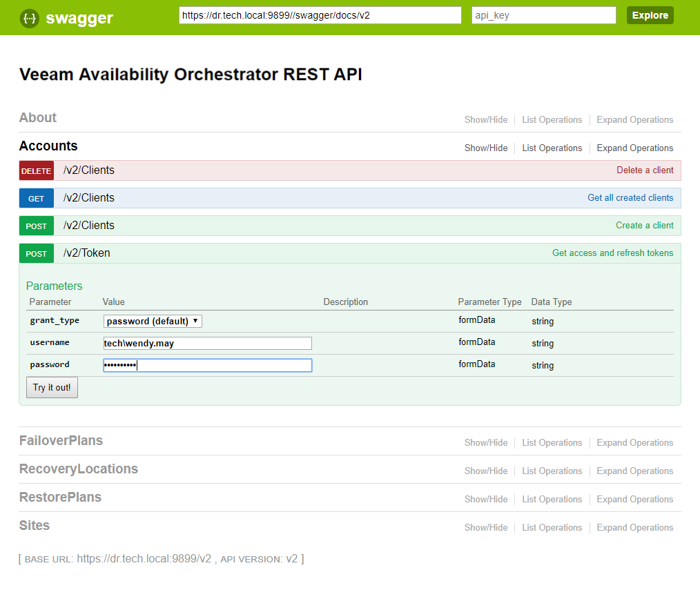Focus the api_key input field
The width and height of the screenshot is (700, 590).
544,15
